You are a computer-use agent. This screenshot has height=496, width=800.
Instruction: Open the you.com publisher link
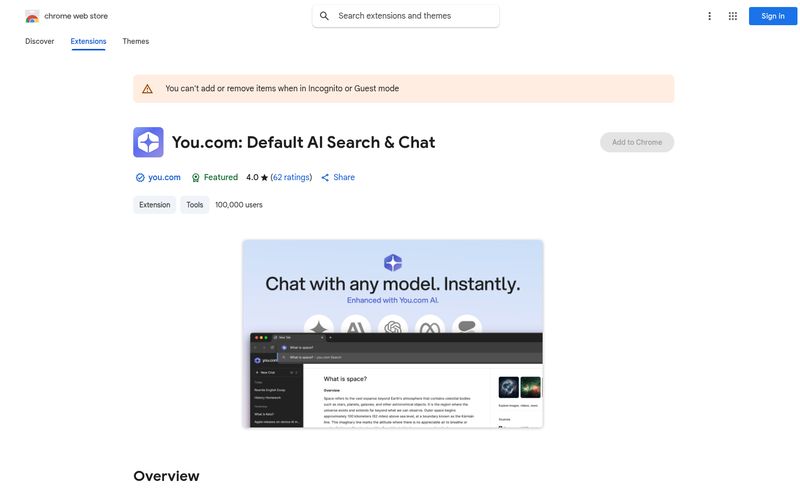coord(164,178)
